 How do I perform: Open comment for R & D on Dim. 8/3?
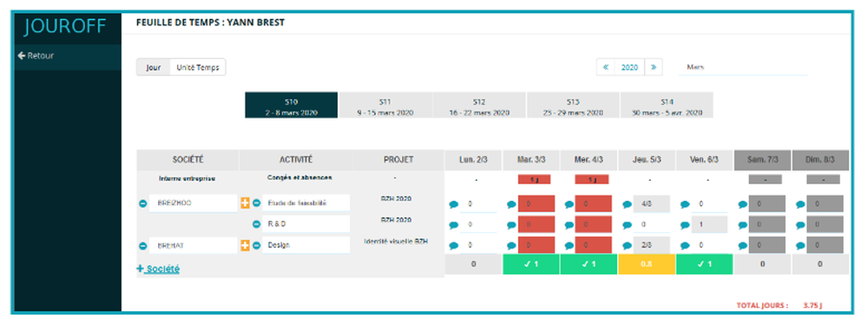coord(800,225)
